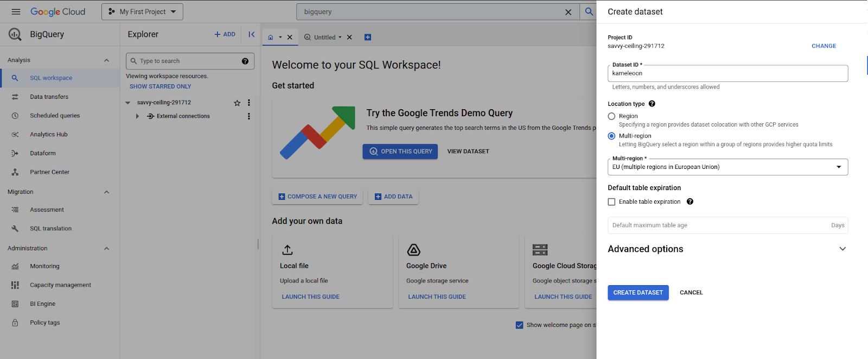
Task: Open My First Project selector
Action: coord(142,11)
